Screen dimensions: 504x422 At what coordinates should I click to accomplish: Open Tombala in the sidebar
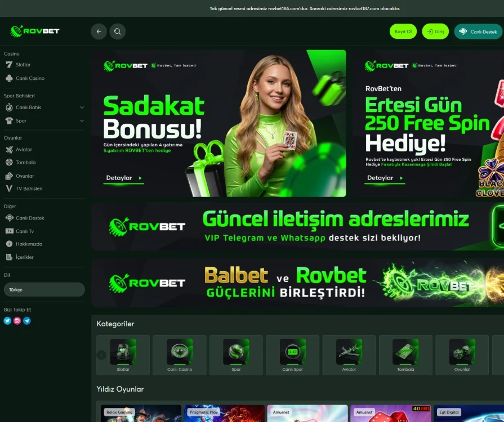(26, 163)
